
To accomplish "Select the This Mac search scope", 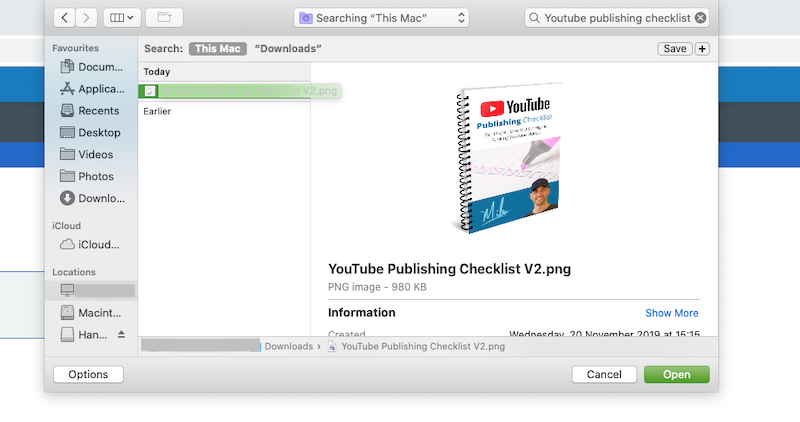I will (218, 48).
